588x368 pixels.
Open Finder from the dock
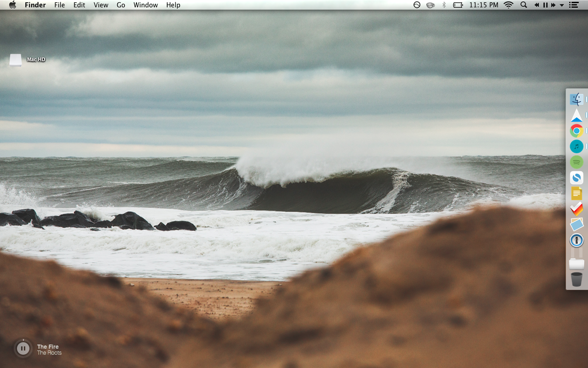tap(577, 99)
